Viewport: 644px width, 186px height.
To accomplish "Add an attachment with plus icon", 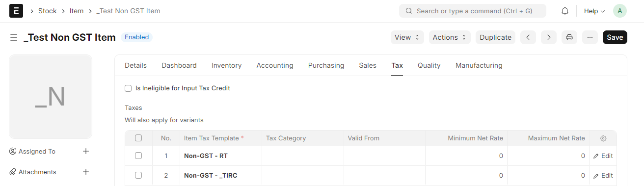I will tap(86, 172).
